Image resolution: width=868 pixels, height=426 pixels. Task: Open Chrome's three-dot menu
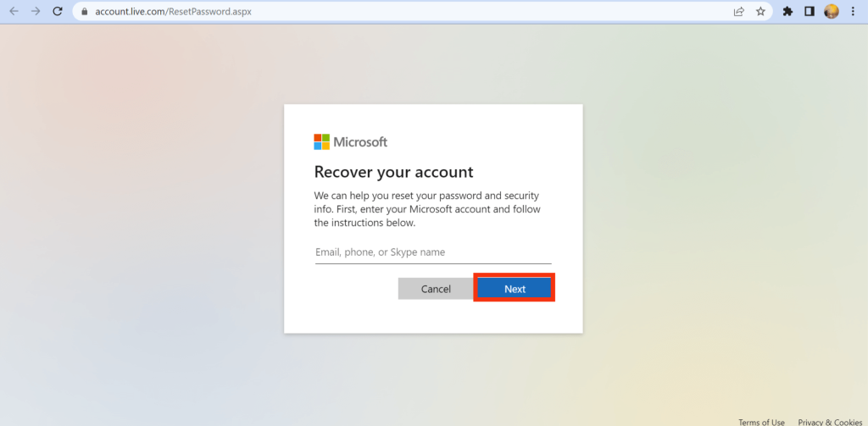[x=853, y=11]
